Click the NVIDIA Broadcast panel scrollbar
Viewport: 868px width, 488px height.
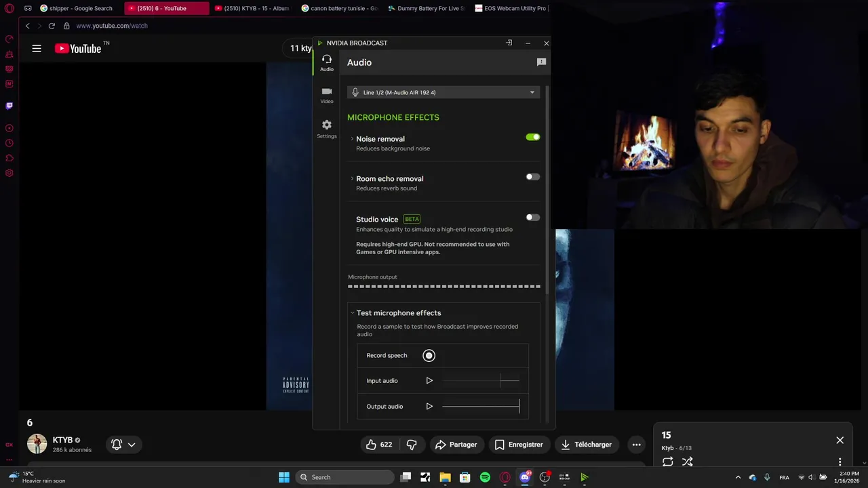(547, 190)
